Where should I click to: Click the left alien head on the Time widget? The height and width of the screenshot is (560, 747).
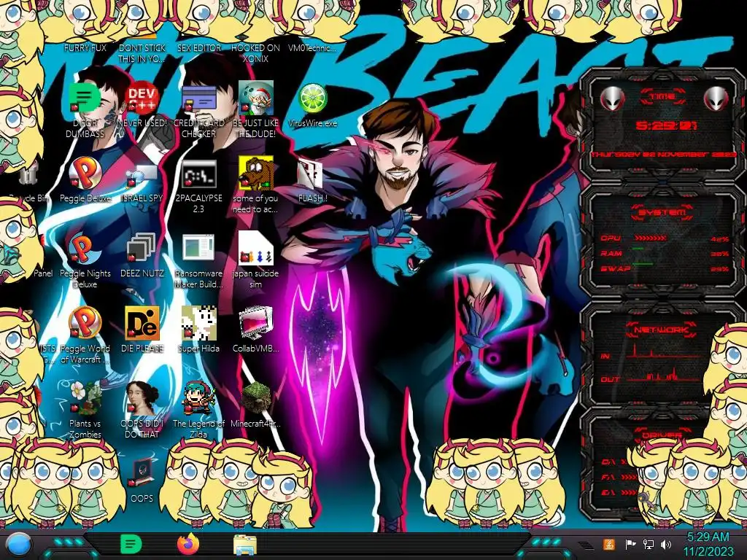click(612, 98)
